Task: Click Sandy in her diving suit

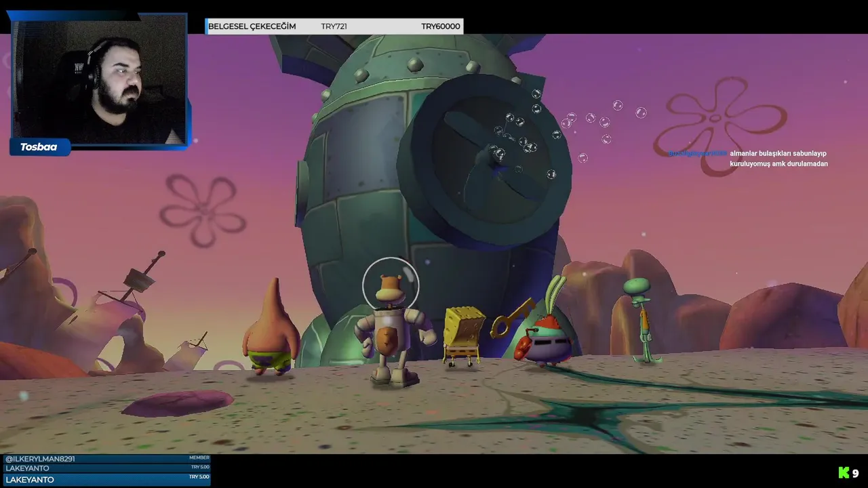Action: 393,323
